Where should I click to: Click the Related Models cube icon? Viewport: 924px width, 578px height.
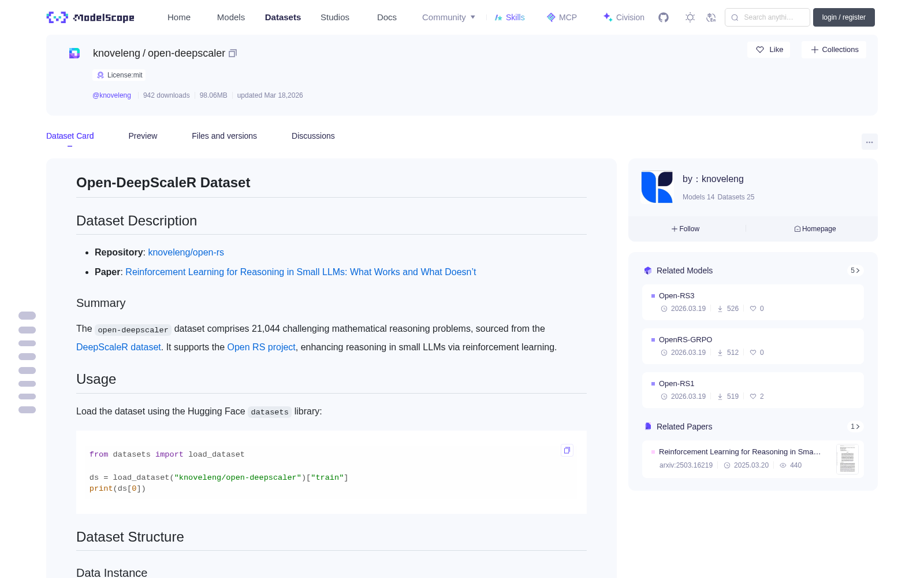[x=648, y=271]
